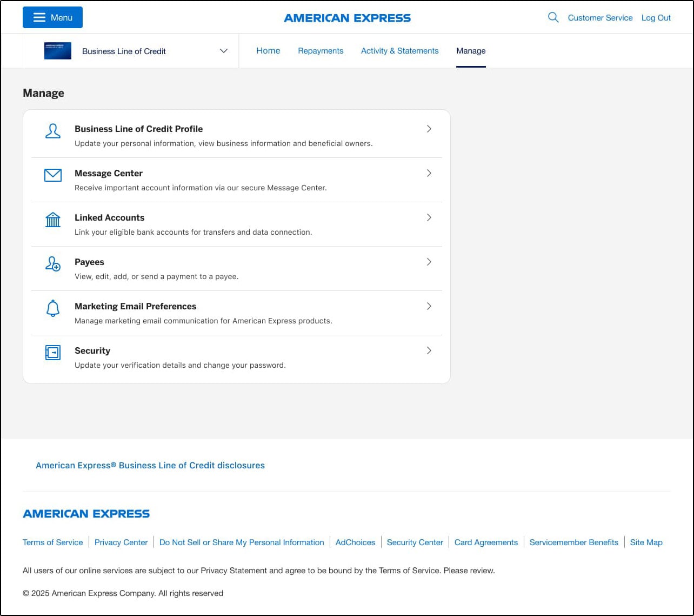Click the Log Out link
The height and width of the screenshot is (616, 694).
click(656, 18)
